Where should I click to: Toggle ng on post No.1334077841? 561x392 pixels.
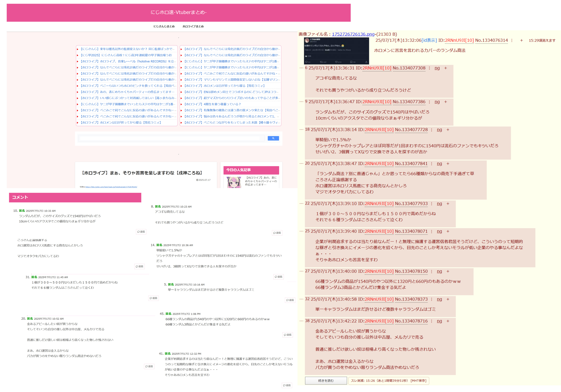pos(439,164)
